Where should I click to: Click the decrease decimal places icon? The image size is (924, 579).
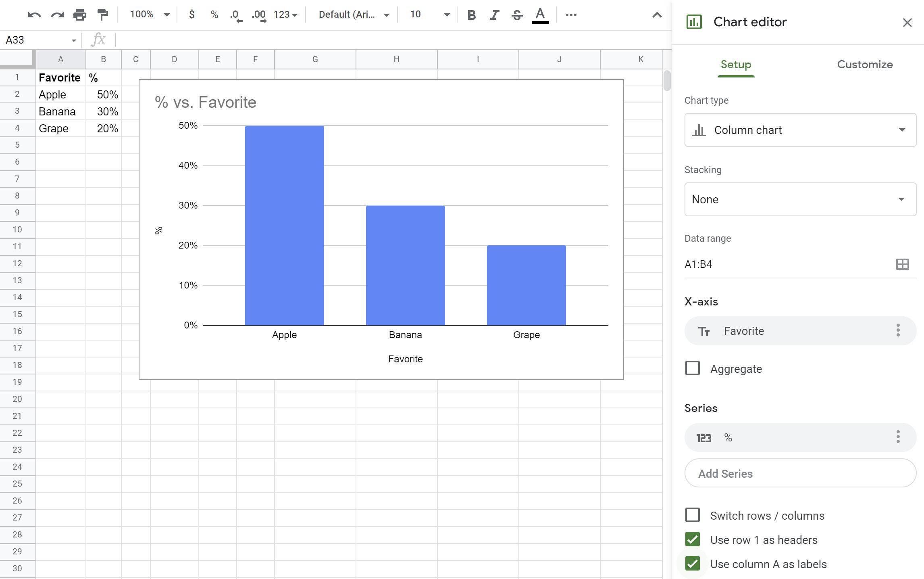(x=236, y=14)
